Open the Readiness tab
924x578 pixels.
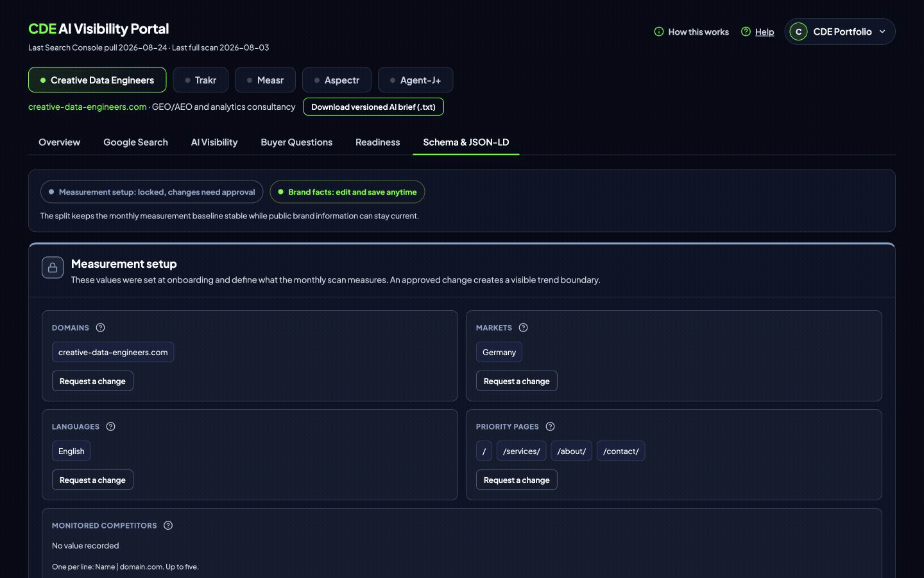(377, 142)
